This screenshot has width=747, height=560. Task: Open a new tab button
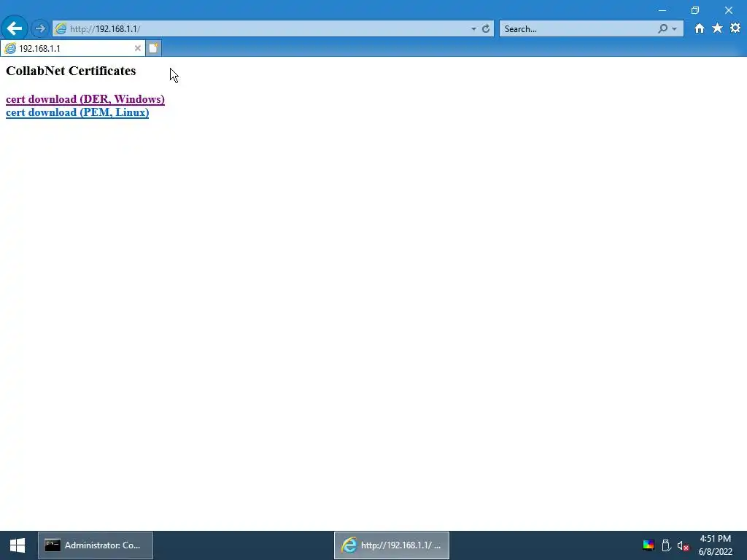point(153,48)
